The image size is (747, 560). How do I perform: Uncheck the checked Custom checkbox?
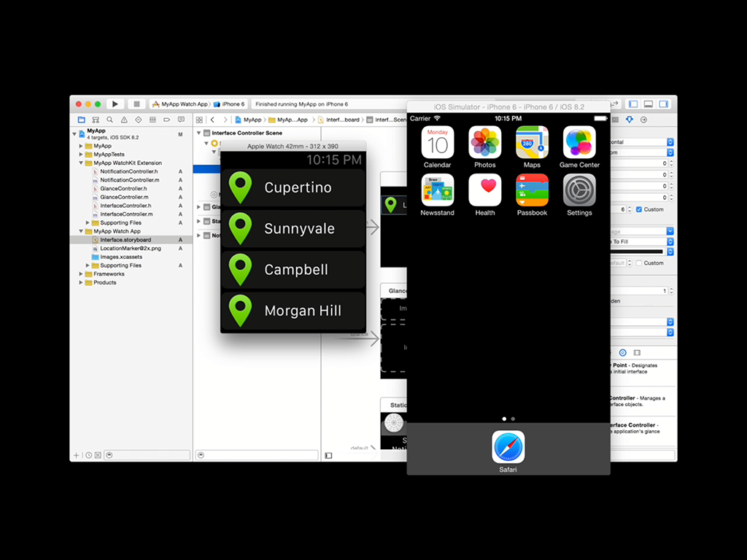point(639,209)
